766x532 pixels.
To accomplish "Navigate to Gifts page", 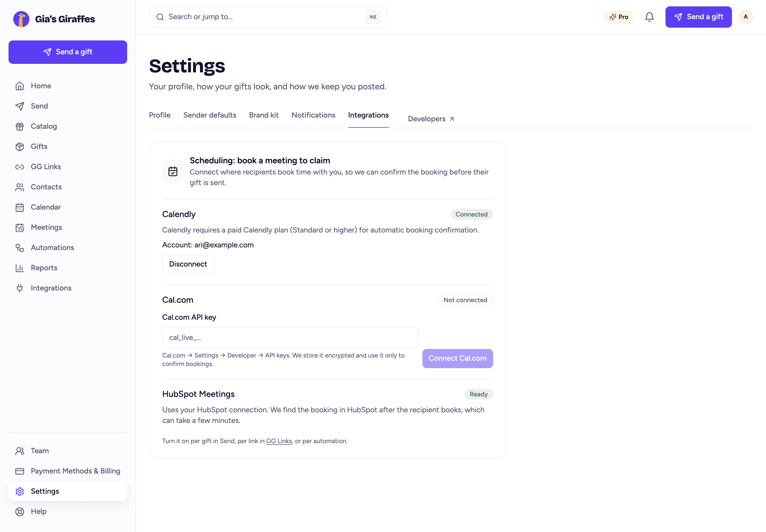I will click(x=68, y=147).
